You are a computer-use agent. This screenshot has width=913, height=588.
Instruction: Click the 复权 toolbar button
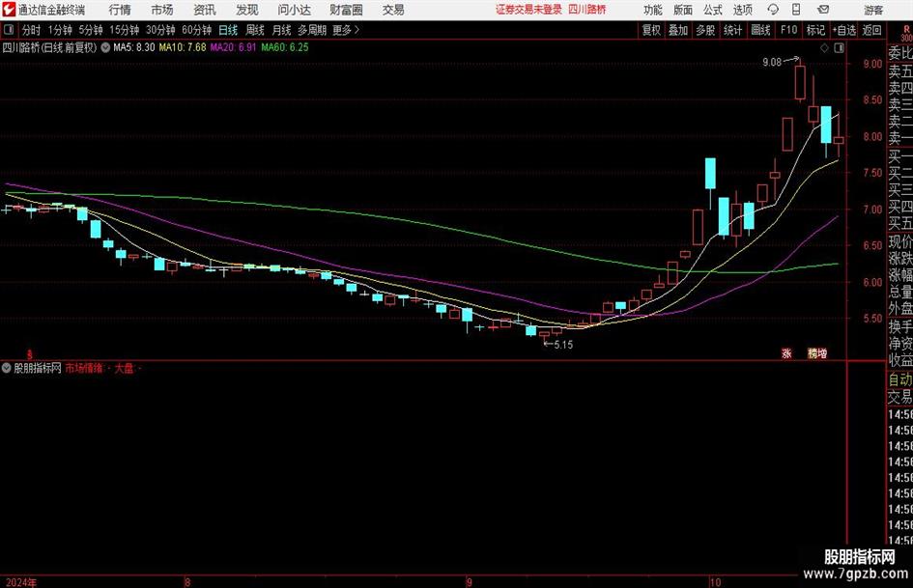(x=651, y=30)
